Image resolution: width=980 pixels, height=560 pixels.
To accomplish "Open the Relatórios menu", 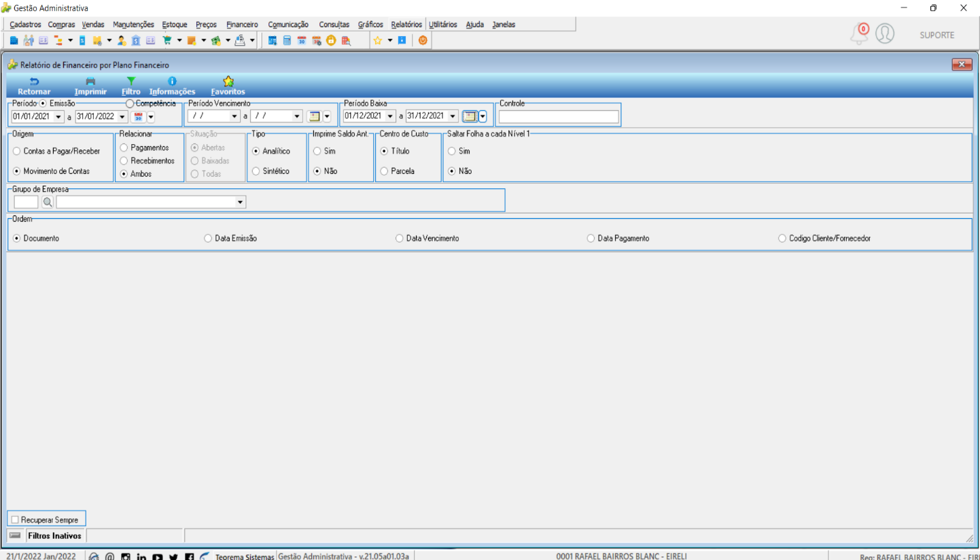I will pos(406,24).
